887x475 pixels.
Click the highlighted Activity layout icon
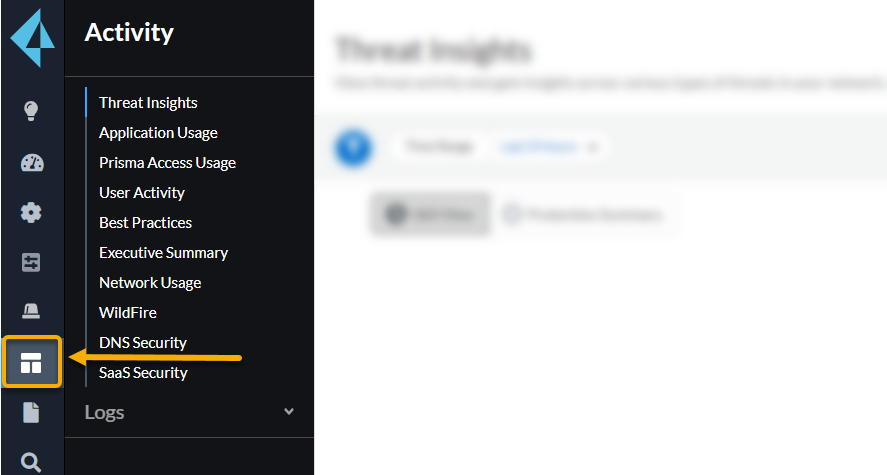31,362
